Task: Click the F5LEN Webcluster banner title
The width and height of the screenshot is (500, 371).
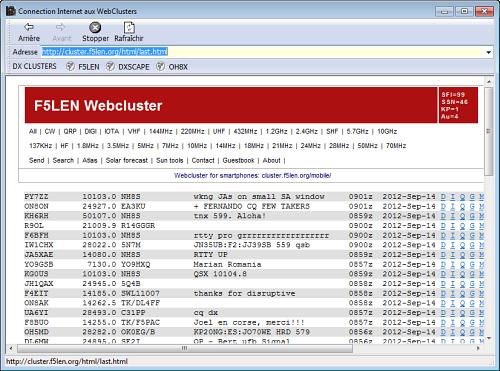Action: (98, 106)
